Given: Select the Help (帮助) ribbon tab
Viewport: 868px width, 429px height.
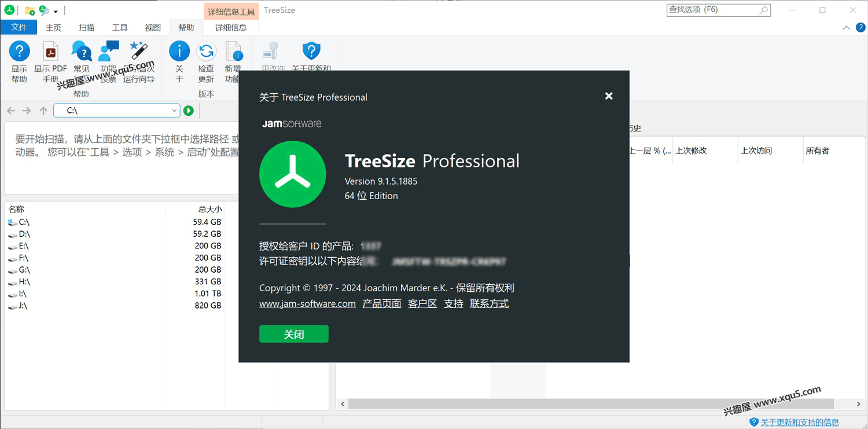Looking at the screenshot, I should (186, 27).
